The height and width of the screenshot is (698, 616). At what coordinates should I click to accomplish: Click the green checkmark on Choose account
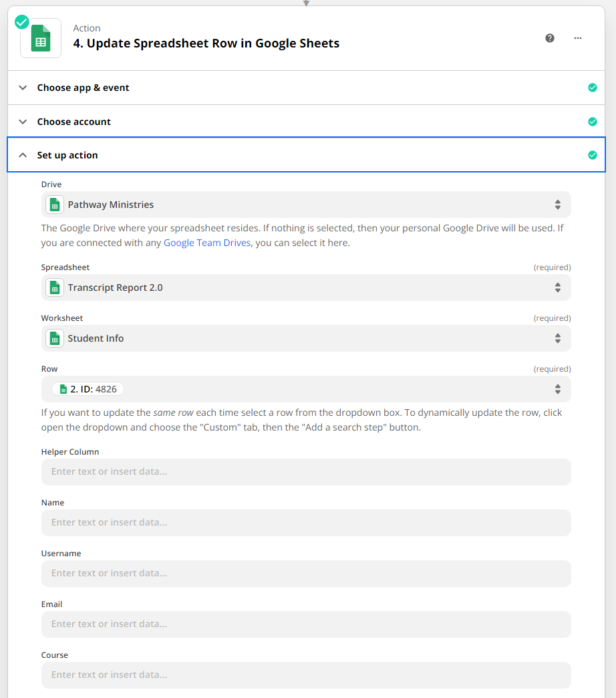tap(593, 122)
